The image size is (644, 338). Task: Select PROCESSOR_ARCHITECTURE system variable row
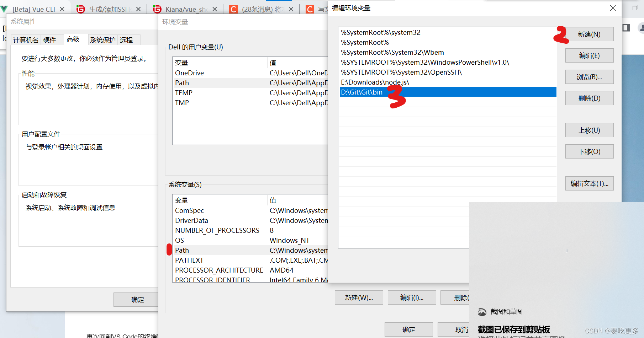click(250, 270)
